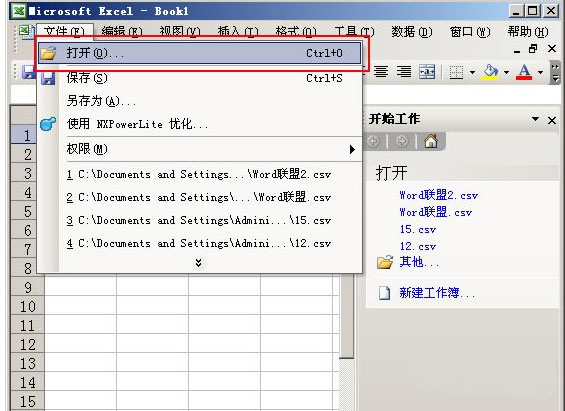Click the Select All corner box

coord(24,115)
